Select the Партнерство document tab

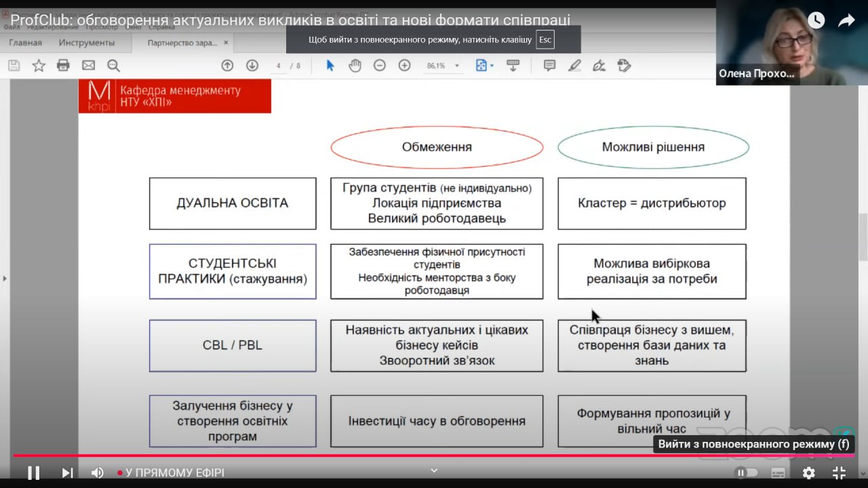pyautogui.click(x=182, y=43)
